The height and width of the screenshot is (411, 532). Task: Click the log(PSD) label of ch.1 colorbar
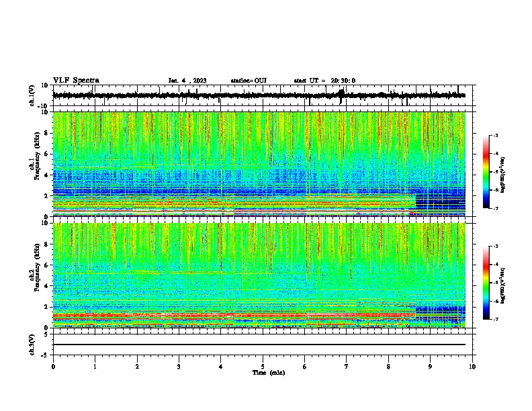(x=503, y=175)
